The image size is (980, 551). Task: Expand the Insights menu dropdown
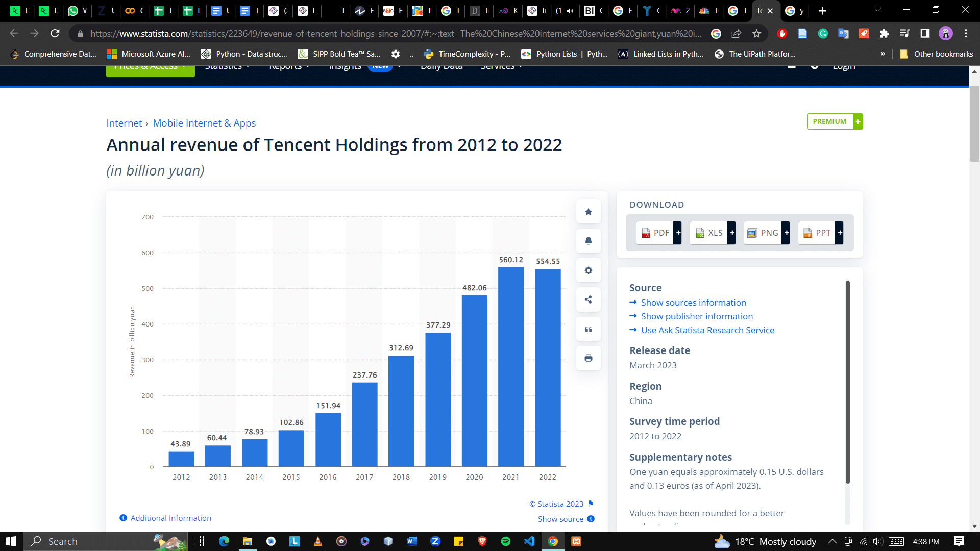[x=364, y=67]
